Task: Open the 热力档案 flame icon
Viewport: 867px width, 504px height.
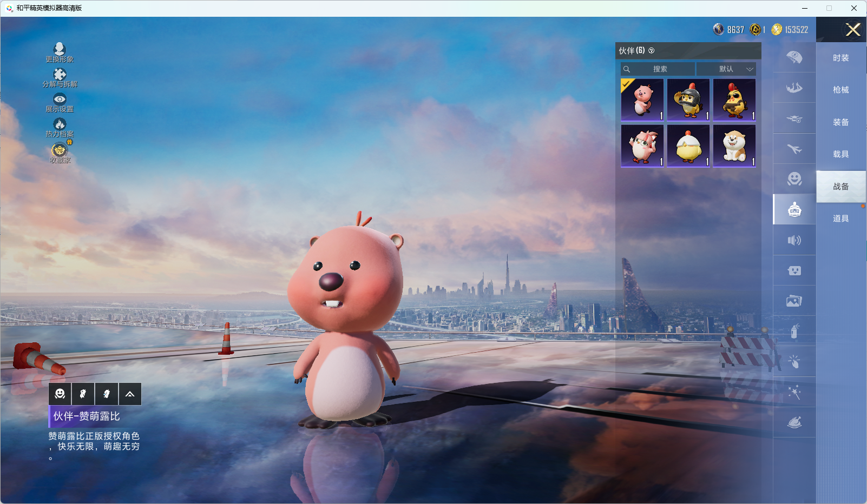Action: click(60, 124)
